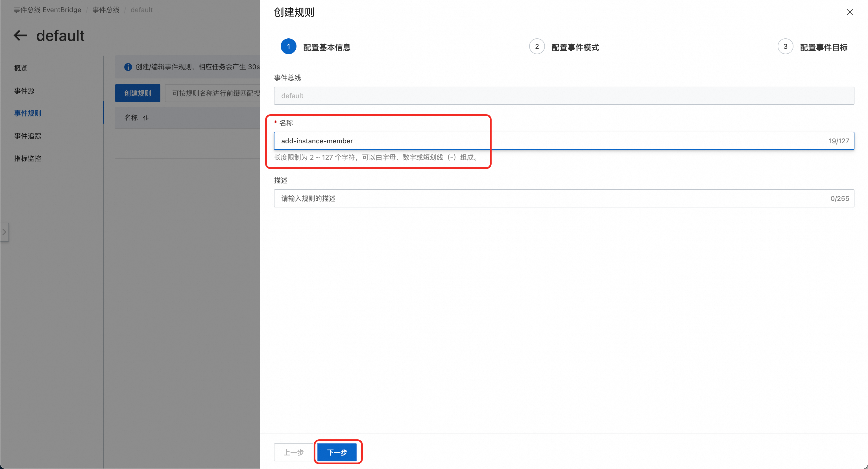Click the disabled 事件总线 default field
868x469 pixels.
(x=564, y=96)
